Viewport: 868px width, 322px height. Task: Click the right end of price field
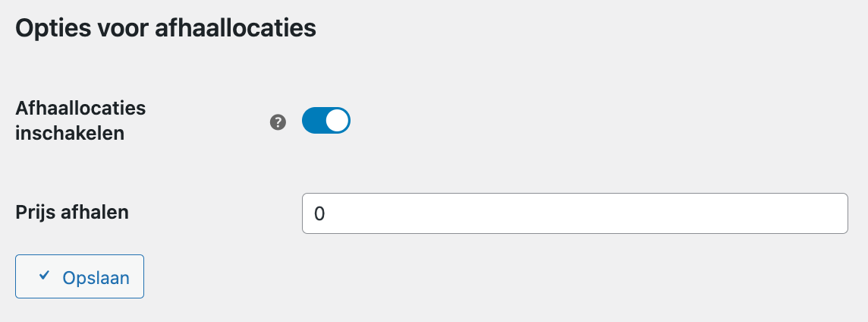[835, 213]
